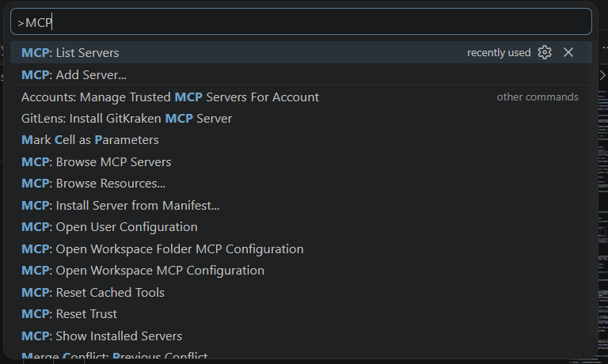Image resolution: width=608 pixels, height=364 pixels.
Task: Select Accounts: Manage Trusted MCP Servers For Account
Action: pyautogui.click(x=301, y=97)
